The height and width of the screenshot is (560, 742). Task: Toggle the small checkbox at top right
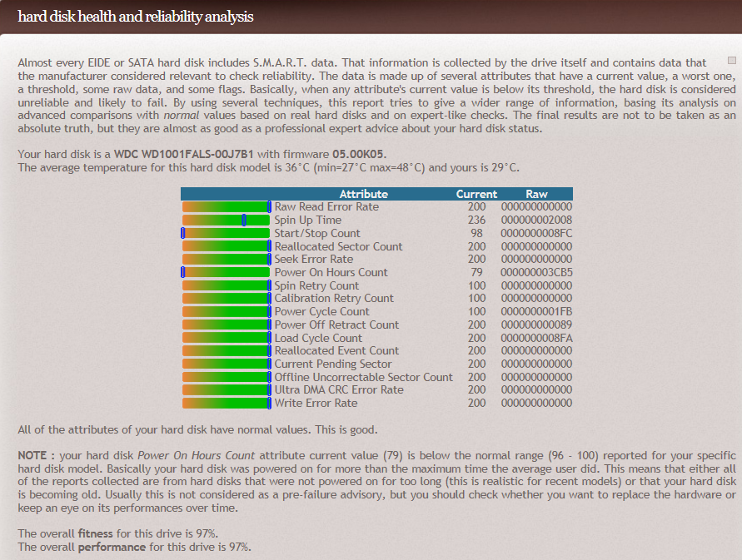731,61
